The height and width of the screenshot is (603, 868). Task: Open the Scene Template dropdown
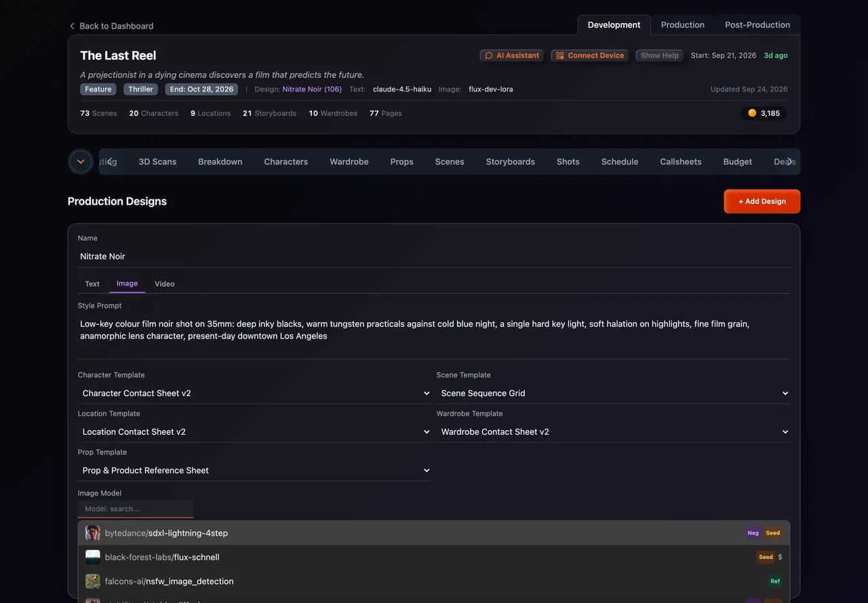613,393
